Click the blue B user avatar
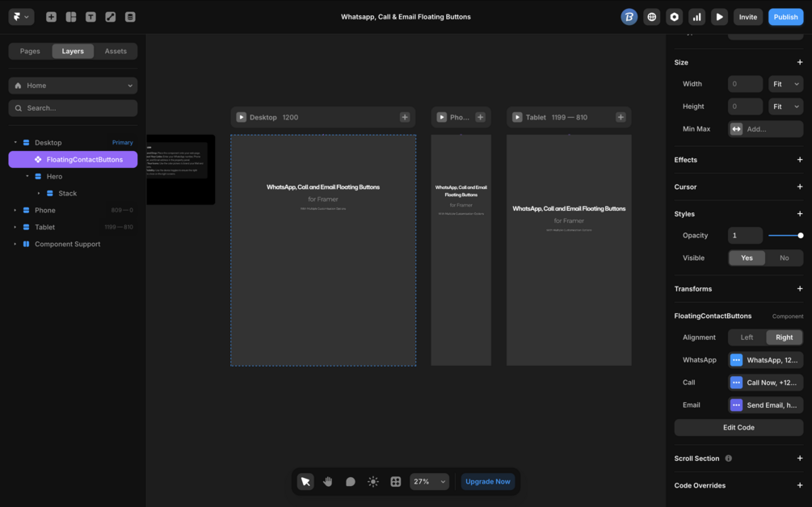This screenshot has height=507, width=812. point(629,17)
